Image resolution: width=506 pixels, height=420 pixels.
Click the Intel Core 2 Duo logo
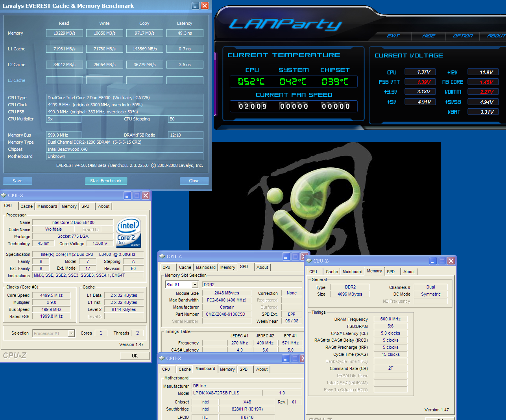pos(129,232)
